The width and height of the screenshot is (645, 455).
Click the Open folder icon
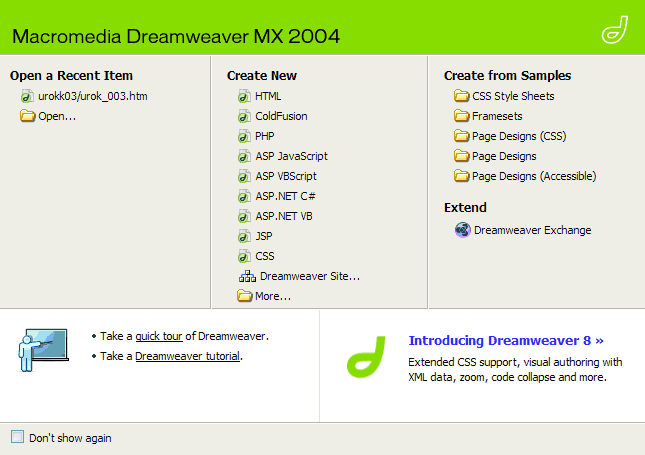pos(27,116)
